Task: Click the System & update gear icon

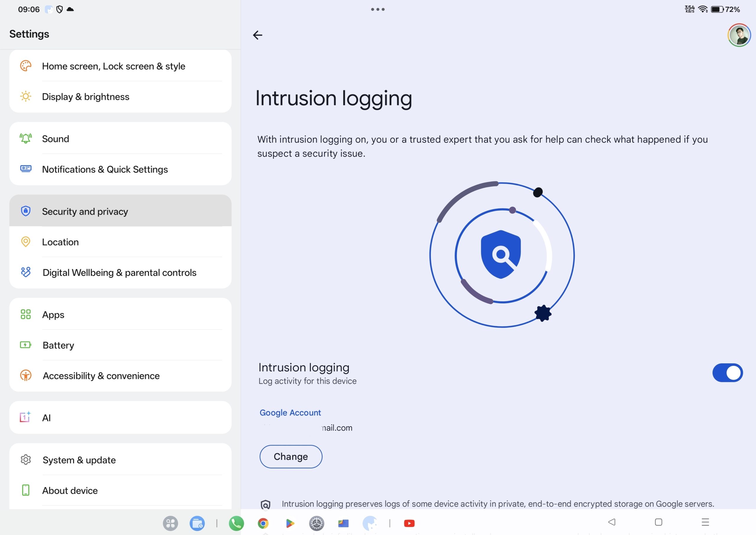Action: (25, 460)
